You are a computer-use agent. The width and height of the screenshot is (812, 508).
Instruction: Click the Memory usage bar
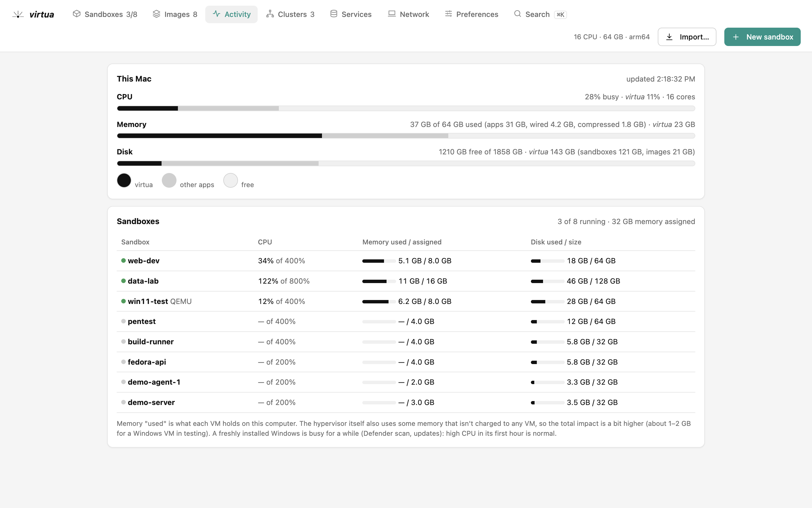click(x=406, y=136)
